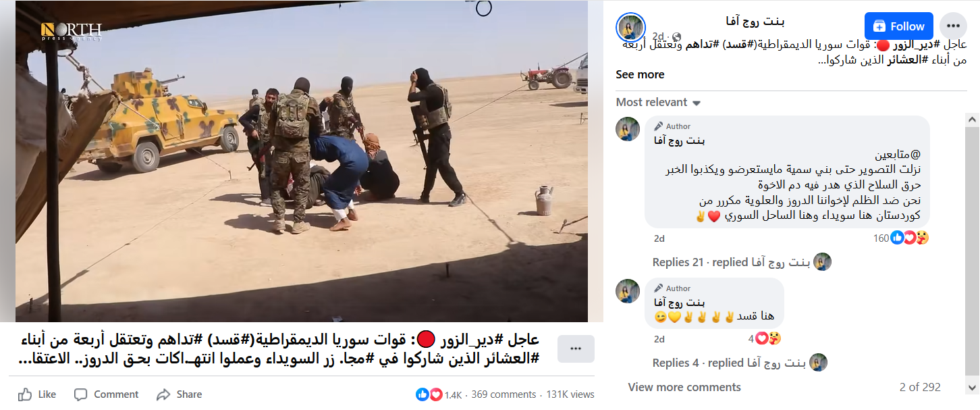Viewport: 980px width, 410px height.
Task: Click the reaction icons next to 1.4K
Action: 429,394
